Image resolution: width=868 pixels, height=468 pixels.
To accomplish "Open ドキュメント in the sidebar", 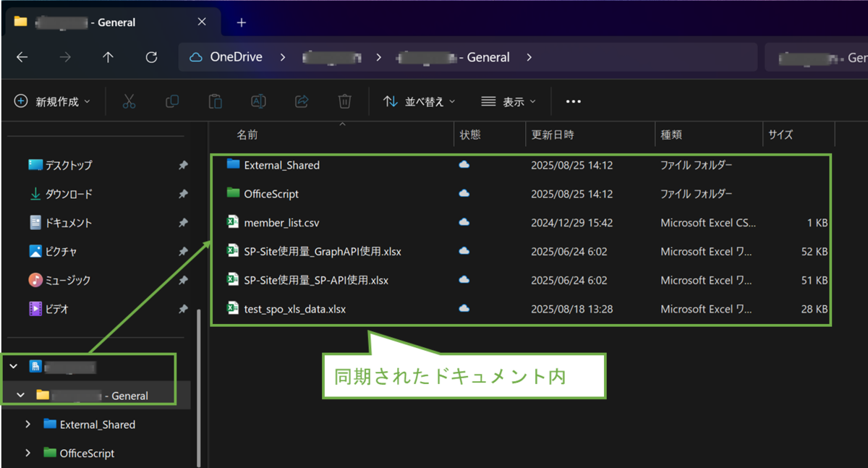I will coord(69,223).
